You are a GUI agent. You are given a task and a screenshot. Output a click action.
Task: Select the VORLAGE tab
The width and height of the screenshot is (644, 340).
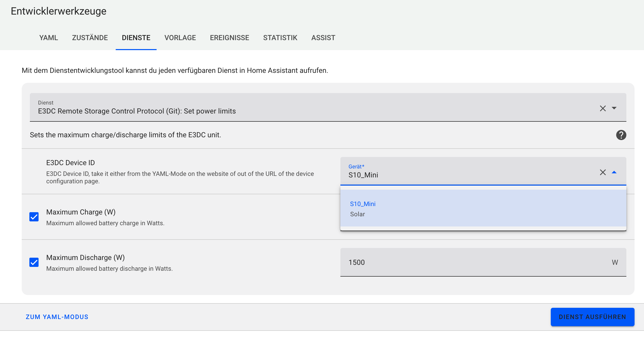pyautogui.click(x=180, y=38)
